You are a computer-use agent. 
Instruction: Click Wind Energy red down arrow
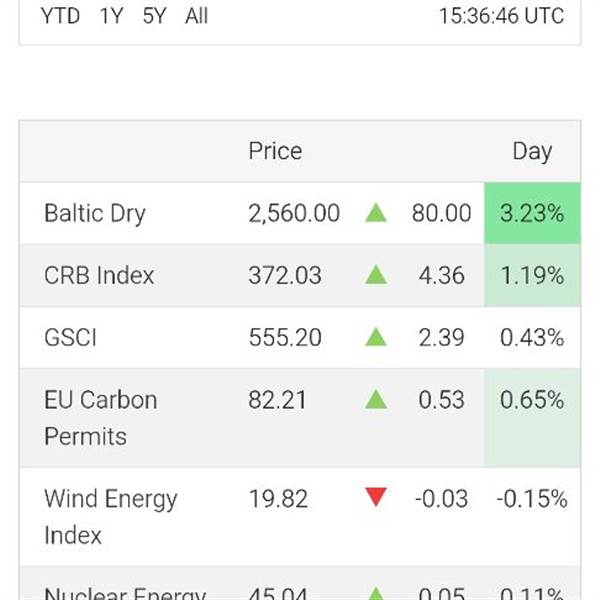(376, 498)
